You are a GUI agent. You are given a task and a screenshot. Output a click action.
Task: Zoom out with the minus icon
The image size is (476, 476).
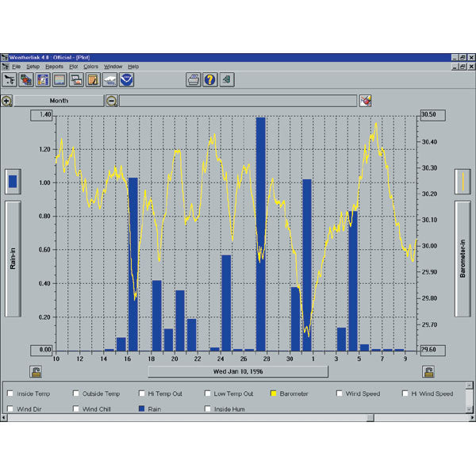(x=112, y=101)
